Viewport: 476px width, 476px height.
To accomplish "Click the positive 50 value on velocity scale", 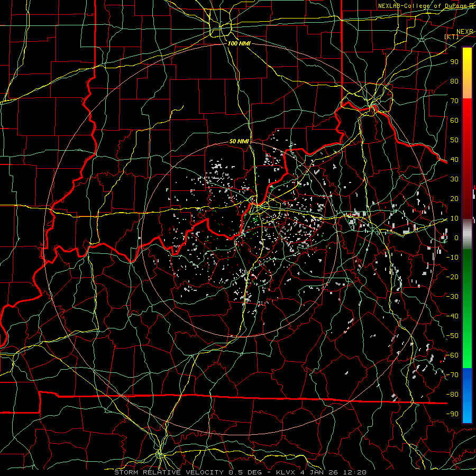I will [x=454, y=140].
